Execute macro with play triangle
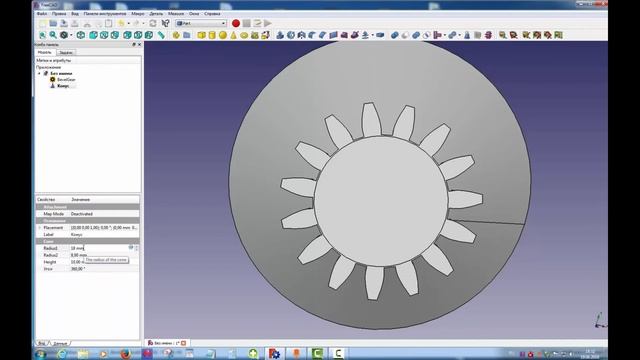This screenshot has width=640, height=360. 267,23
